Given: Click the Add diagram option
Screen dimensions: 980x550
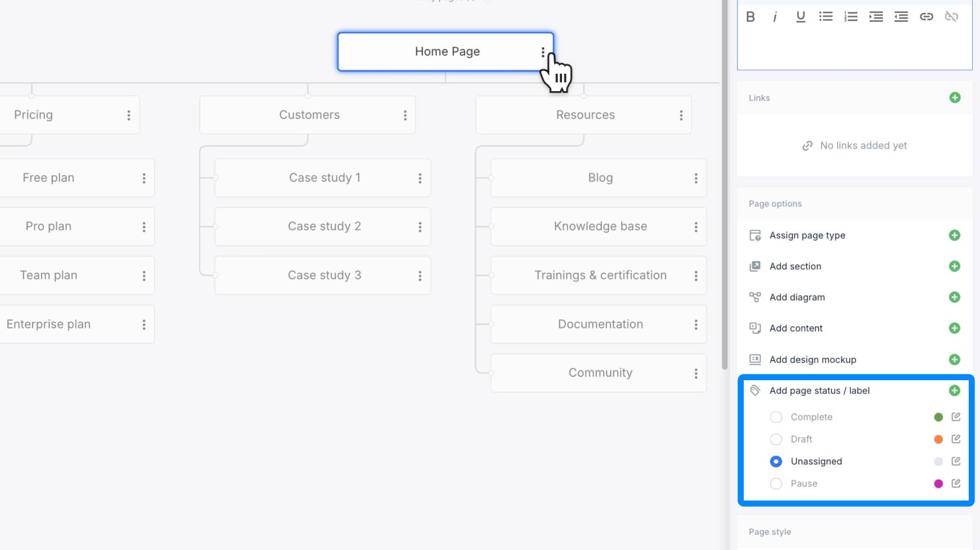Looking at the screenshot, I should [x=797, y=297].
